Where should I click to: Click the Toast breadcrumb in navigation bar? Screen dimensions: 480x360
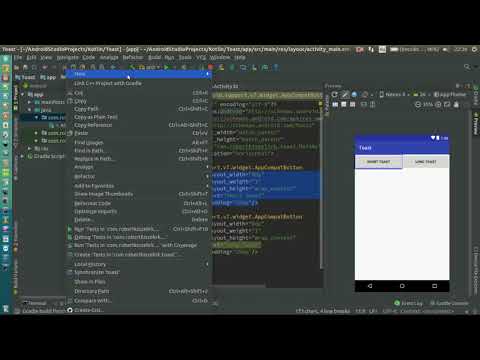(26, 77)
